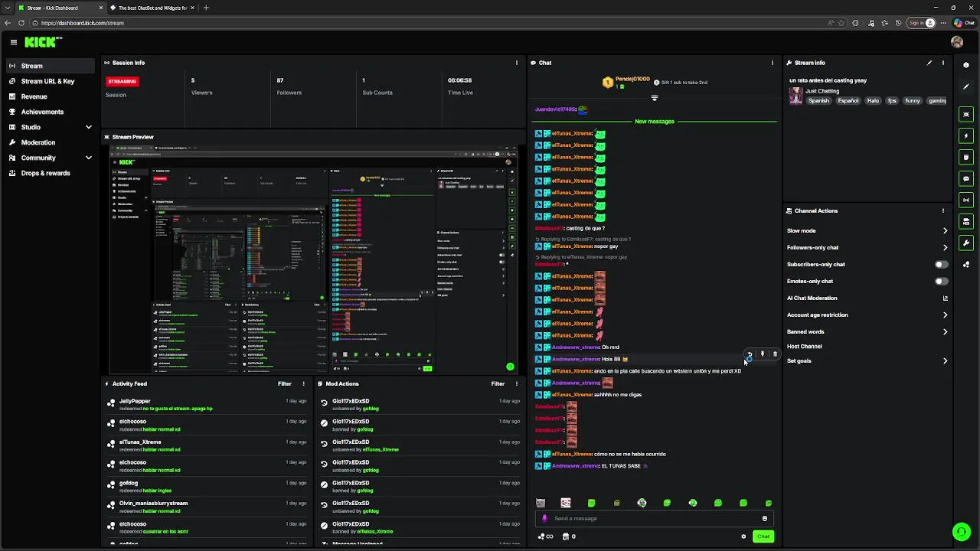This screenshot has width=980, height=551.
Task: Open Stream URL & Key page
Action: click(51, 81)
